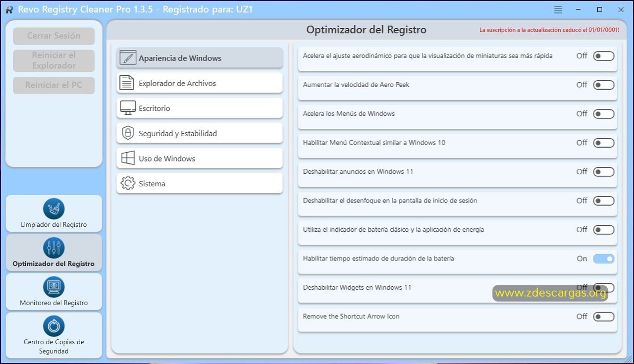This screenshot has height=364, width=634.
Task: Enable Menú Contextual similar a Windows 10
Action: 604,143
